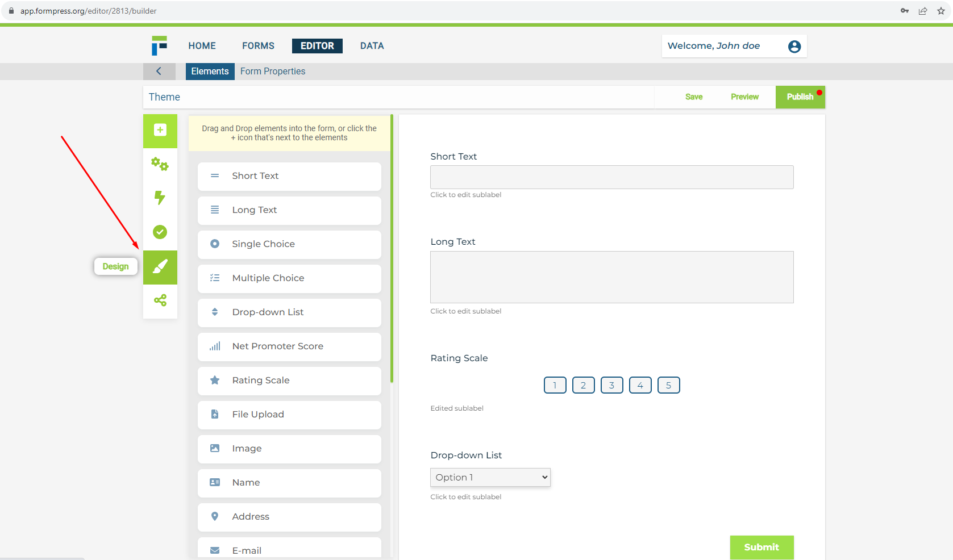Click the green Publish button
953x560 pixels.
(800, 97)
